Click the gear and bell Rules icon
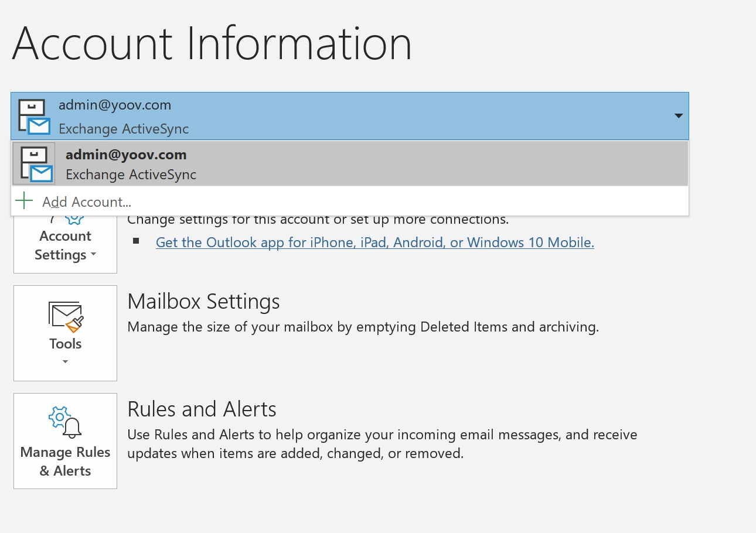The width and height of the screenshot is (756, 533). point(65,422)
